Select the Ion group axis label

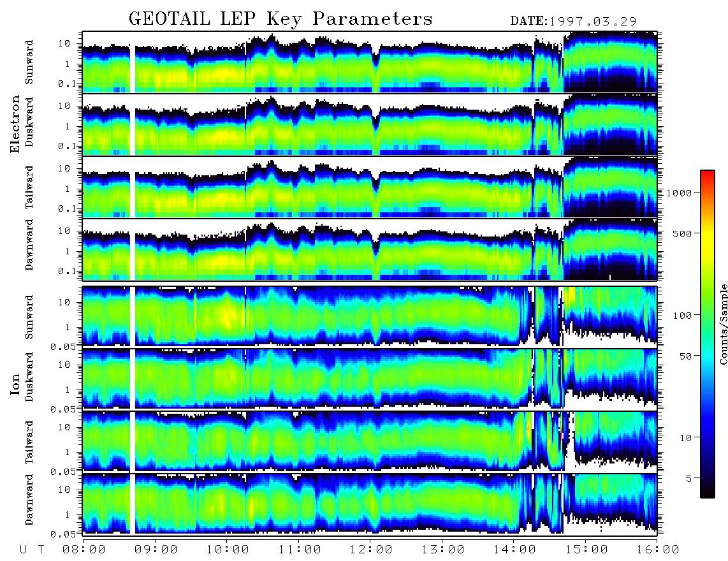[15, 384]
